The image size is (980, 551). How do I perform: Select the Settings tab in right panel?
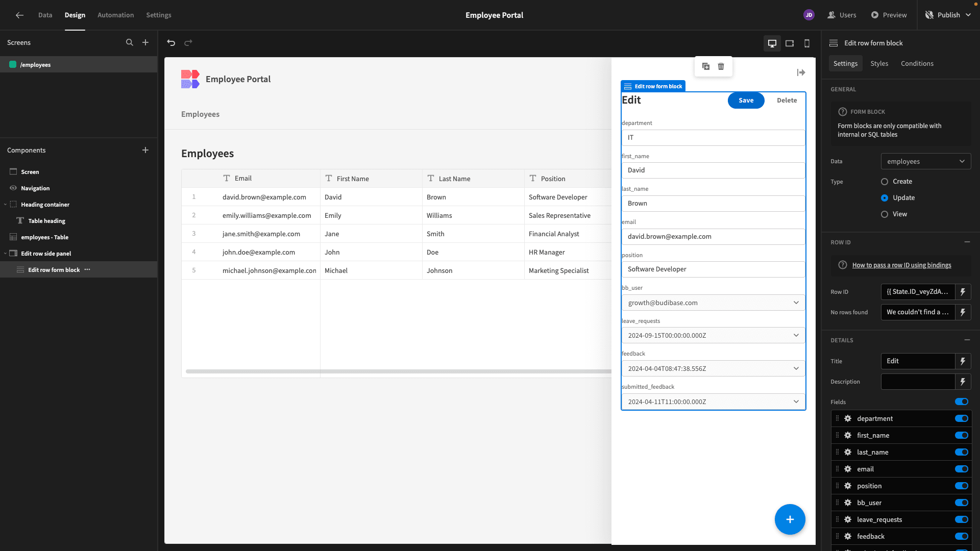pos(845,64)
